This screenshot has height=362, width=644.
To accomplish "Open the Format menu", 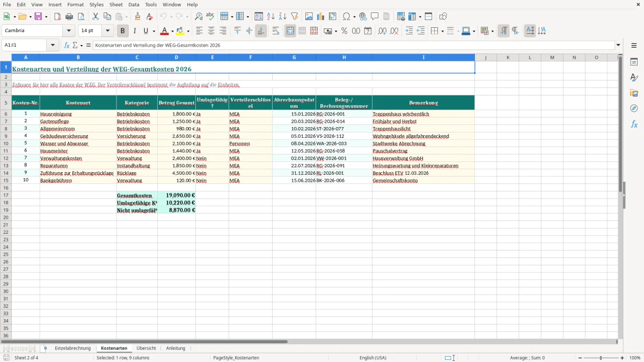I will pos(75,4).
